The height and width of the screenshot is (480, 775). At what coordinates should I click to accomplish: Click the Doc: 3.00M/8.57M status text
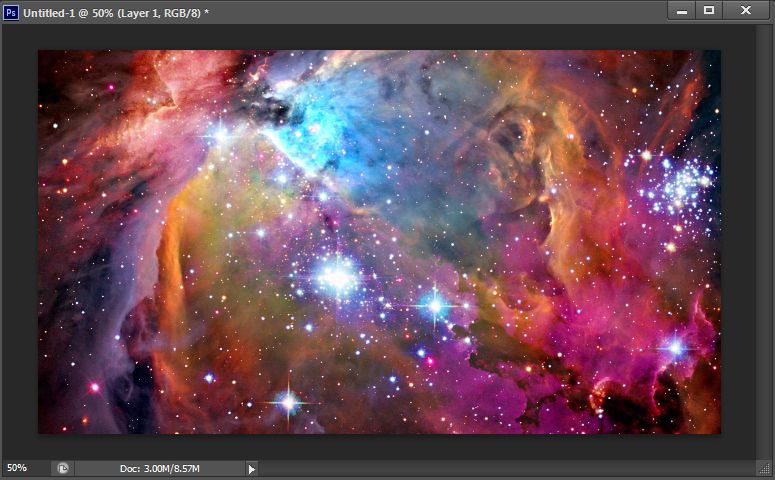click(159, 468)
